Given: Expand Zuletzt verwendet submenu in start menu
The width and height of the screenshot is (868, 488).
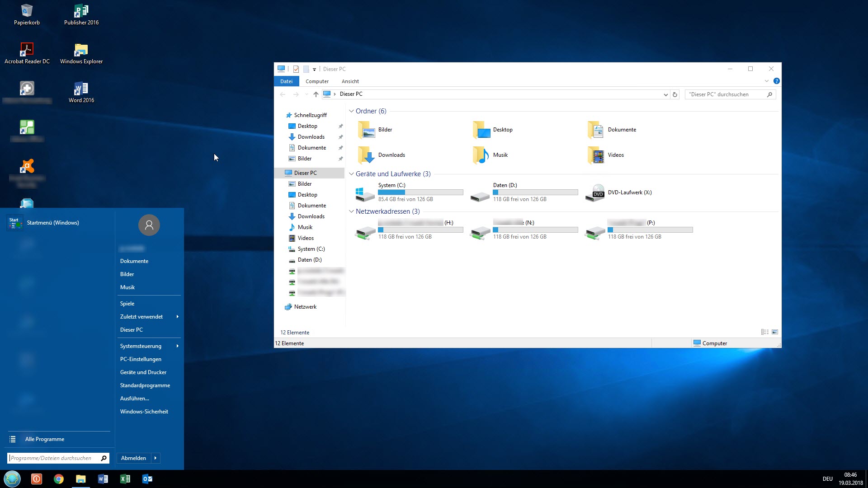Looking at the screenshot, I should click(177, 317).
